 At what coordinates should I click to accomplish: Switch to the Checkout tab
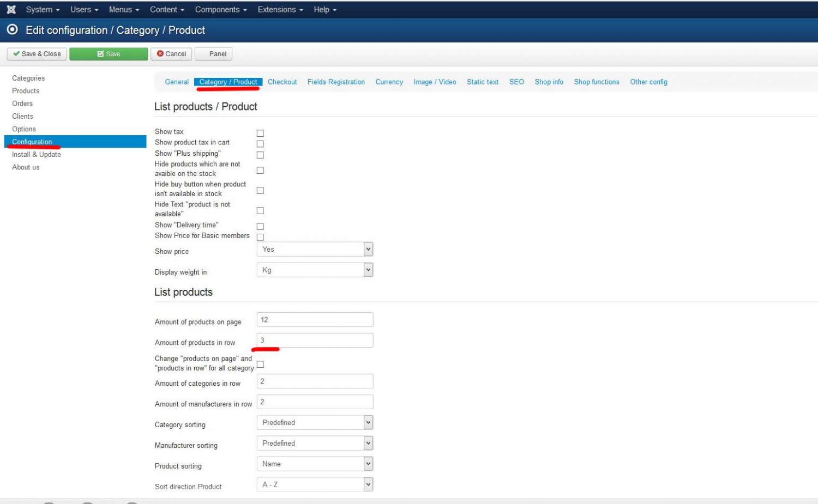pyautogui.click(x=282, y=82)
